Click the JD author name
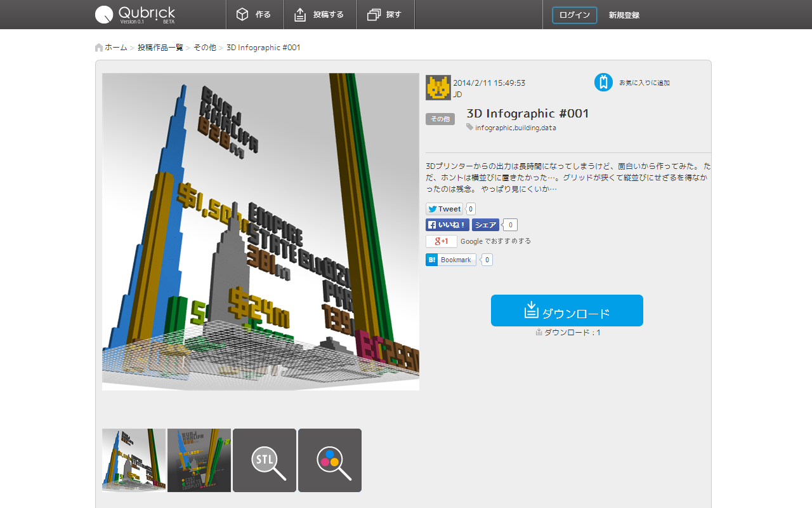This screenshot has height=508, width=812. point(457,94)
